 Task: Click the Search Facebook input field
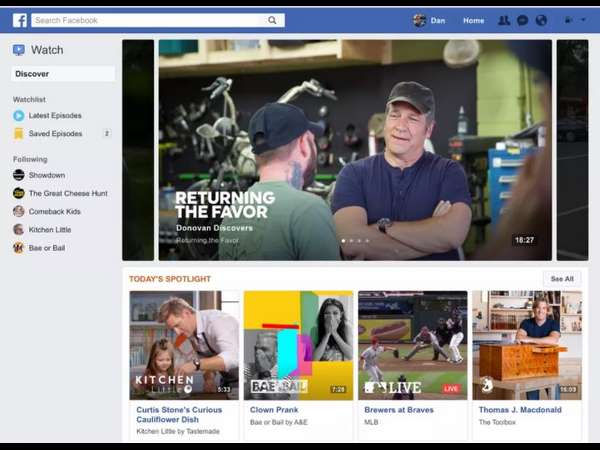146,20
